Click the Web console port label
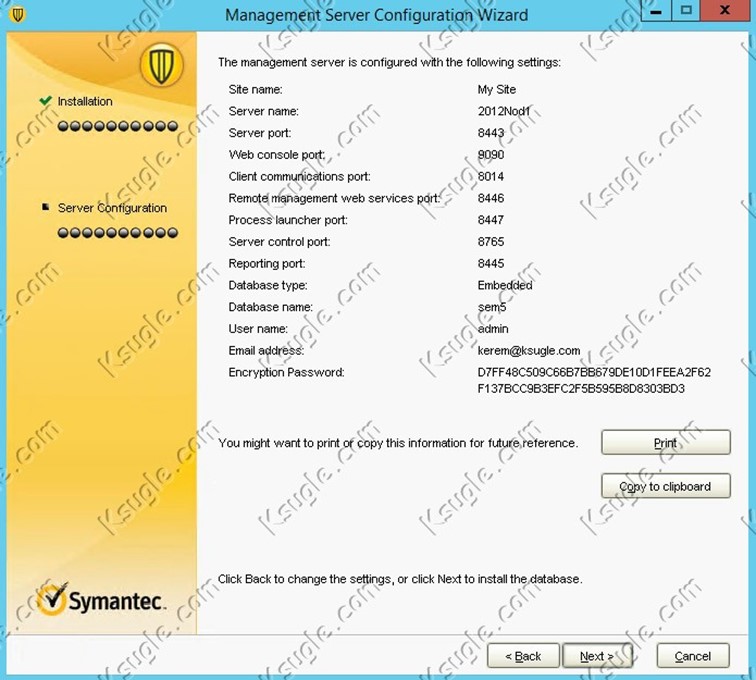Viewport: 756px width, 680px height. tap(277, 154)
